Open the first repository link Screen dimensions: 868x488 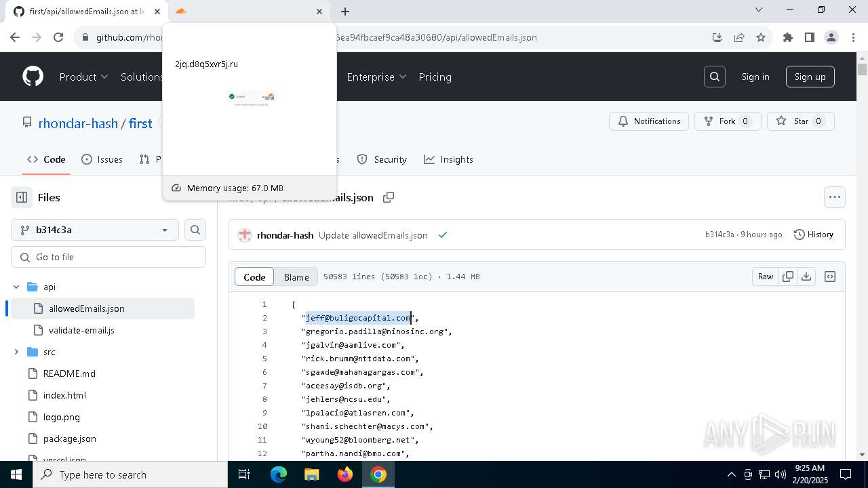[140, 123]
